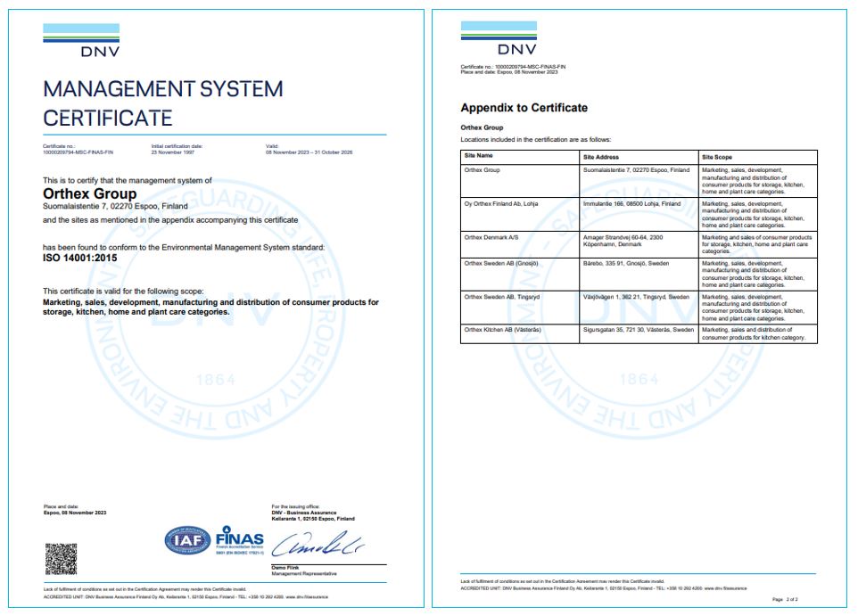
Task: Click the 'Damo Flink' name under the signature
Action: tap(285, 568)
